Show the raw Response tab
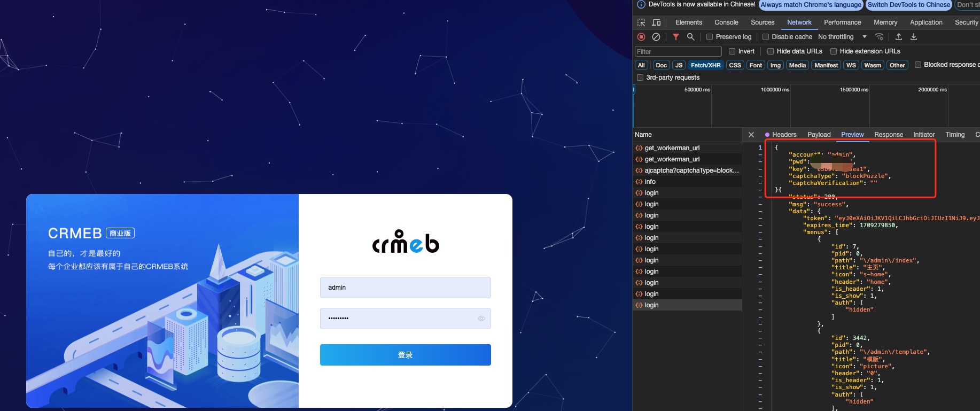 pyautogui.click(x=889, y=135)
